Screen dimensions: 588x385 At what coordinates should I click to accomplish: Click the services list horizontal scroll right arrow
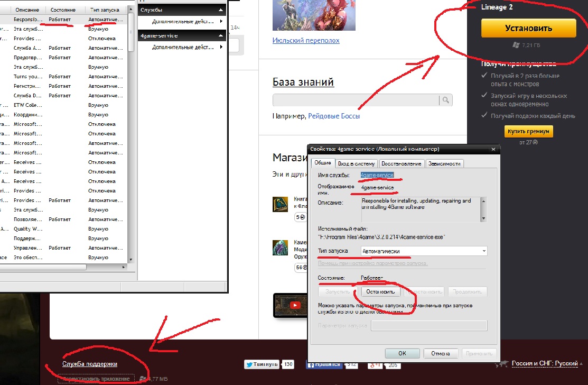[124, 267]
